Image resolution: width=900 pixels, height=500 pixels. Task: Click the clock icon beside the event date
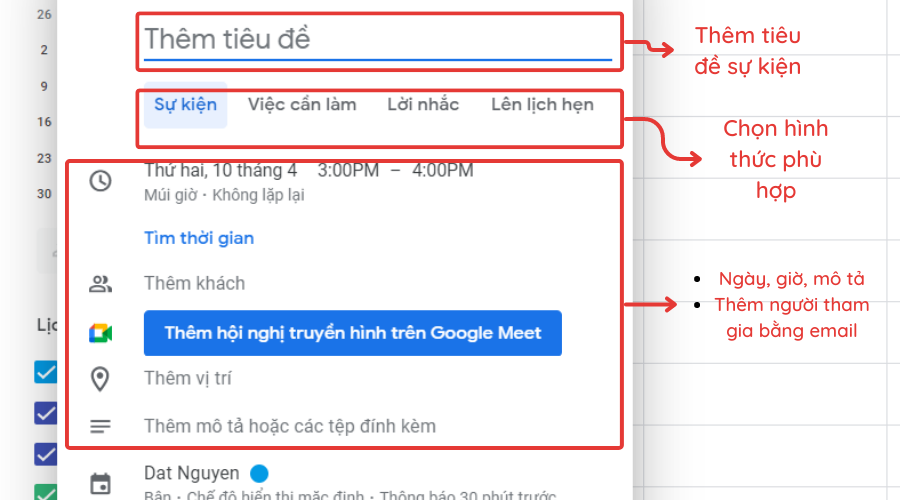point(100,182)
